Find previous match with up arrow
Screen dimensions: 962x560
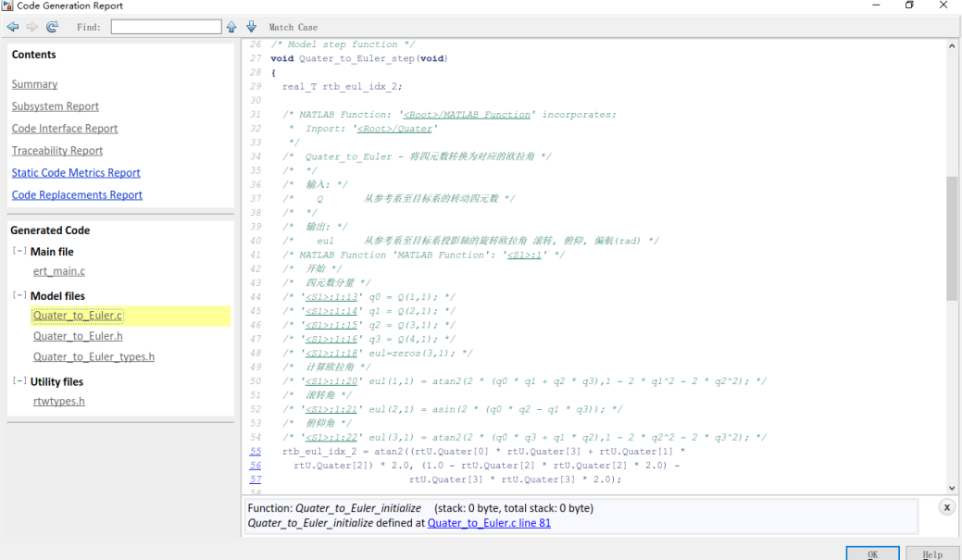tap(231, 26)
